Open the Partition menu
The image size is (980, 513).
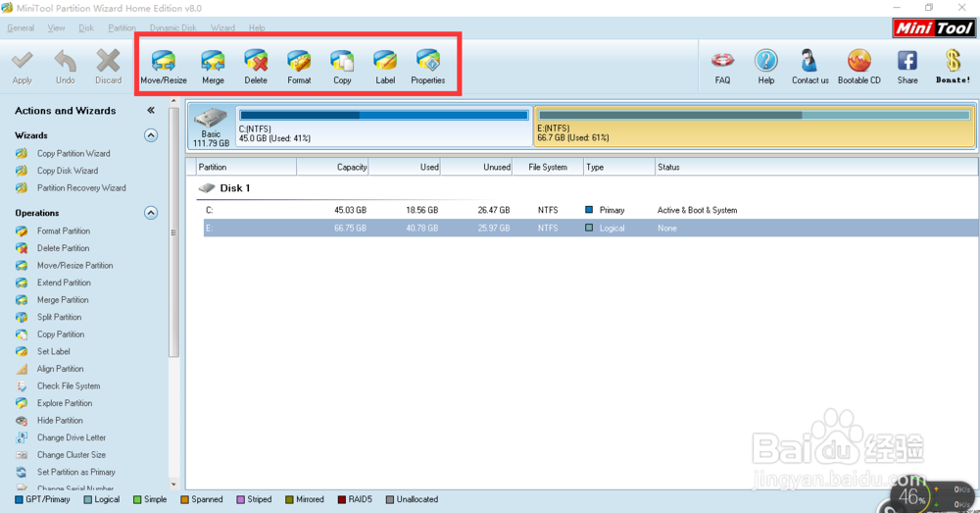[x=122, y=28]
